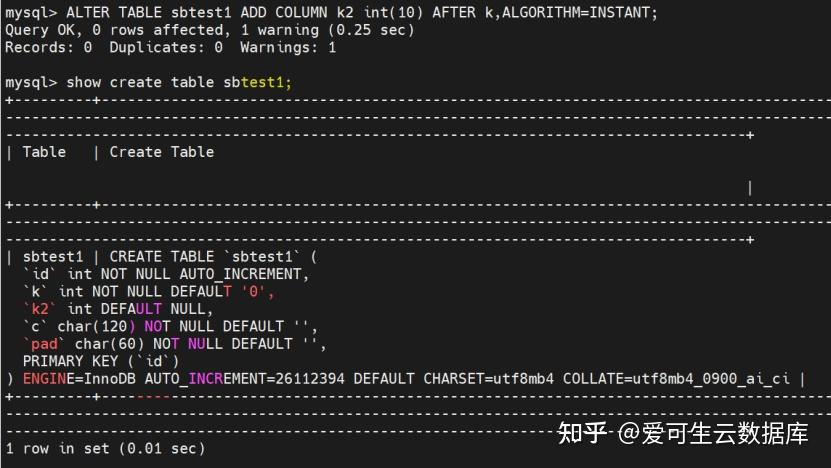Screen dimensions: 831x468
Task: Click the `id` int AUTO_INCREMENT line
Action: point(166,275)
